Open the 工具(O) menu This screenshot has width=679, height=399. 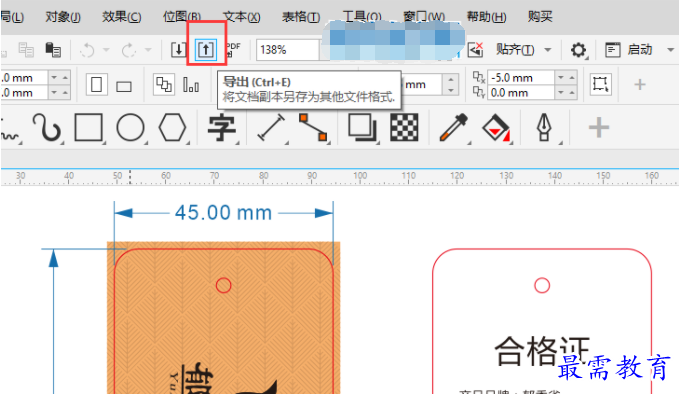(x=362, y=16)
